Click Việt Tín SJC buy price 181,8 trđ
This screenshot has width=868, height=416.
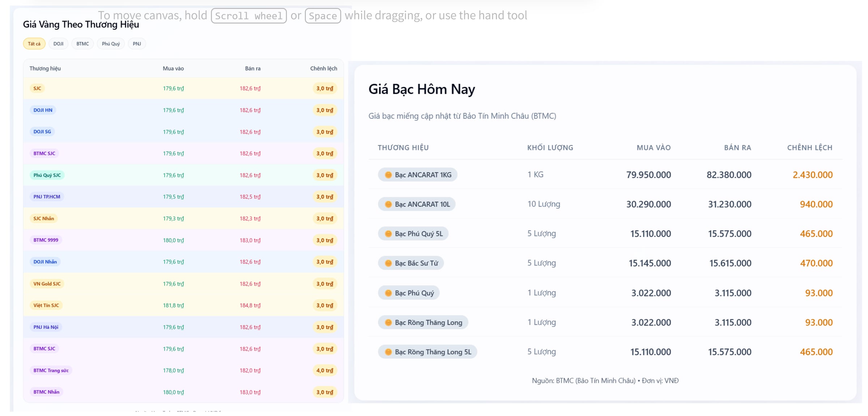[173, 305]
